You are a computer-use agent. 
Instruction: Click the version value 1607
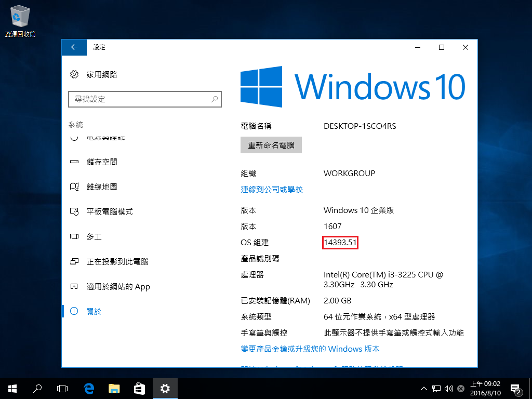(332, 227)
